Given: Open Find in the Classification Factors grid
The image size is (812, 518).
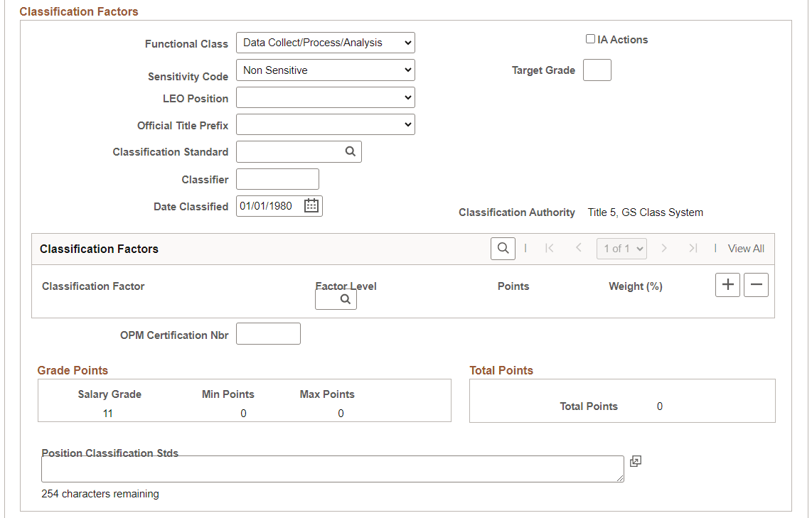Looking at the screenshot, I should pyautogui.click(x=503, y=249).
